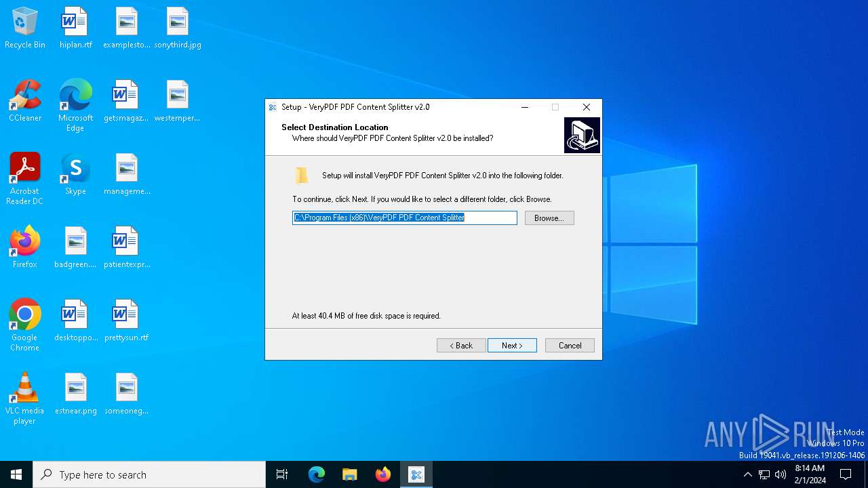This screenshot has height=488, width=868.
Task: Click the setup title bar system icon
Action: (x=273, y=107)
